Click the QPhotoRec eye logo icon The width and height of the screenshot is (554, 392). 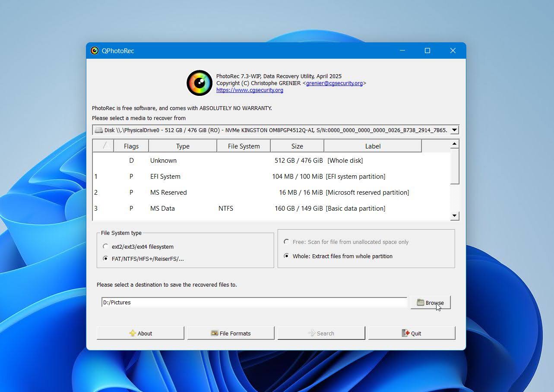(x=199, y=82)
